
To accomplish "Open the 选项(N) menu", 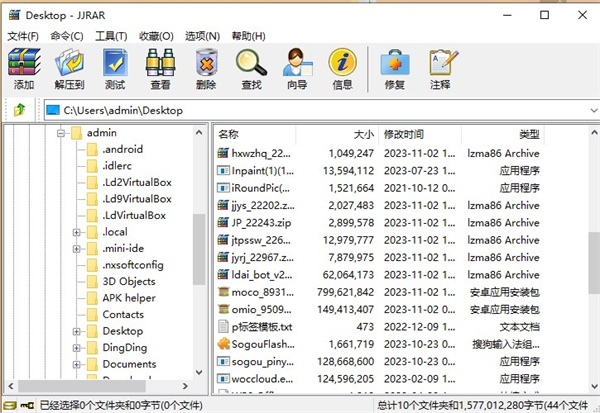I will coord(202,36).
